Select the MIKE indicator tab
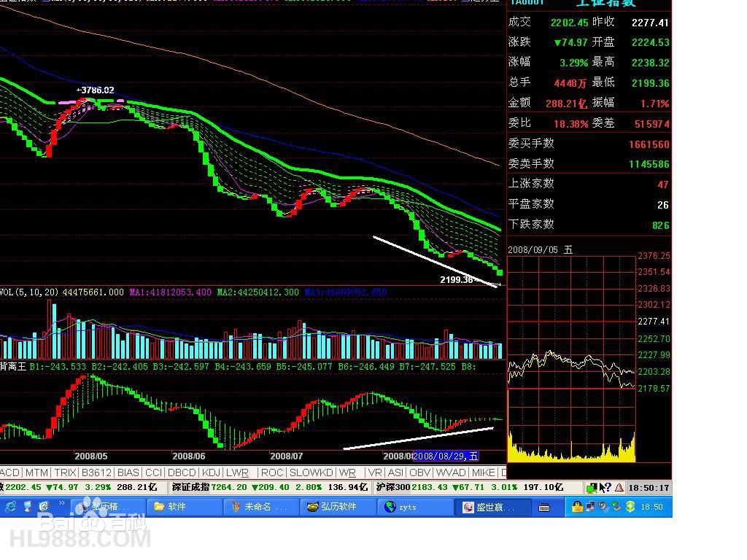Screen dimensions: 747x560 [484, 472]
